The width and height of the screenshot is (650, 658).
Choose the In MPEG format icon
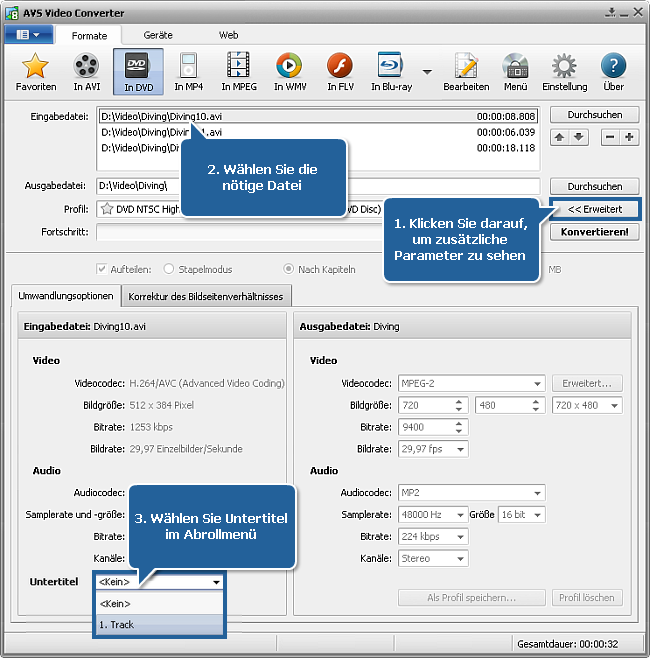(239, 71)
